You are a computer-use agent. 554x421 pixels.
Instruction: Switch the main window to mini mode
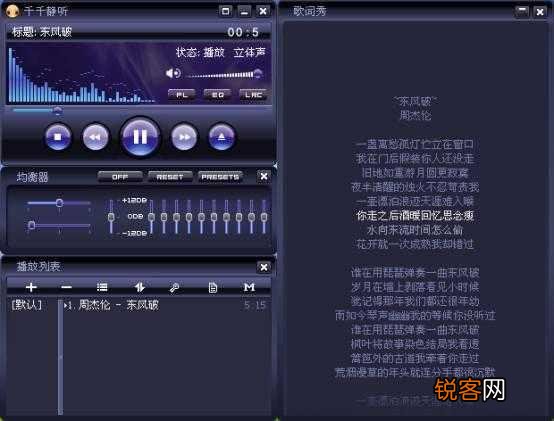[x=225, y=11]
